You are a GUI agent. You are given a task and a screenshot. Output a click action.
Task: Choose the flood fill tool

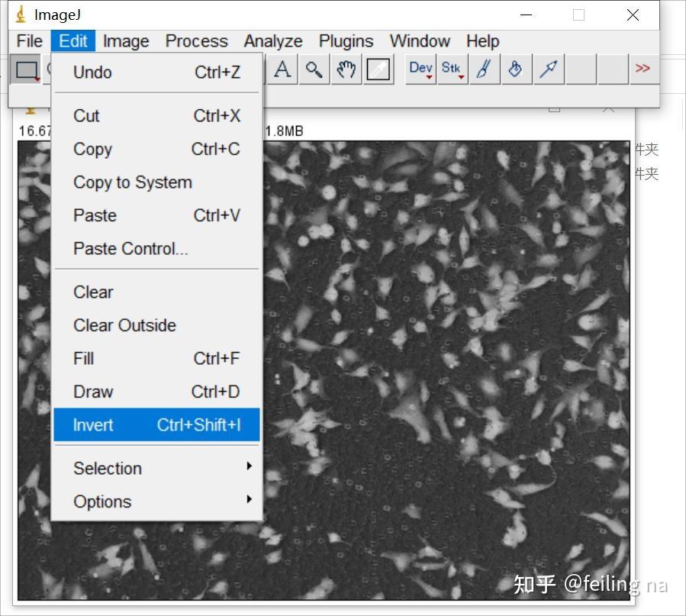click(517, 69)
